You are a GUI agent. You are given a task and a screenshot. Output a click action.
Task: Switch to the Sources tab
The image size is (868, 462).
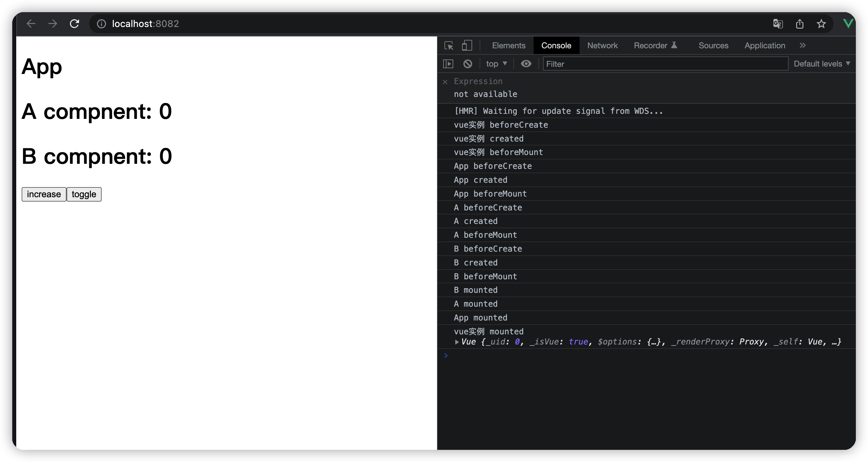pos(713,46)
